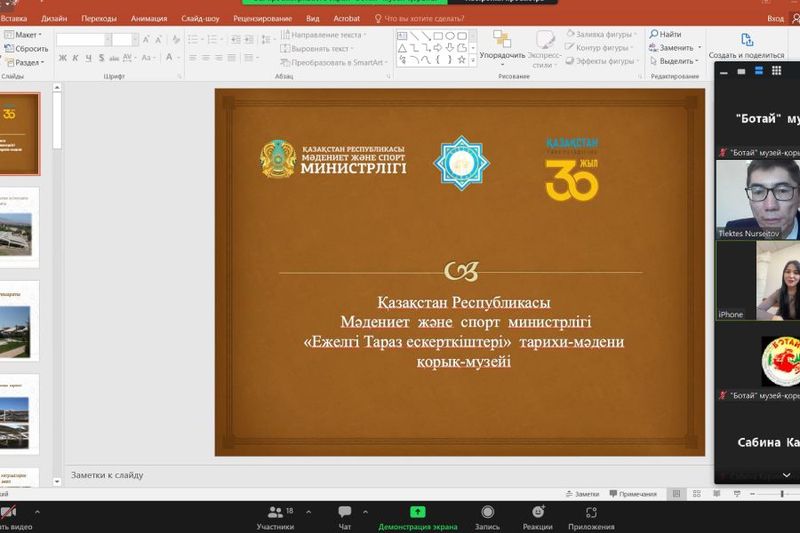Toggle the Заметки notes pane in the status bar
Screen dimensions: 800x533
[581, 494]
